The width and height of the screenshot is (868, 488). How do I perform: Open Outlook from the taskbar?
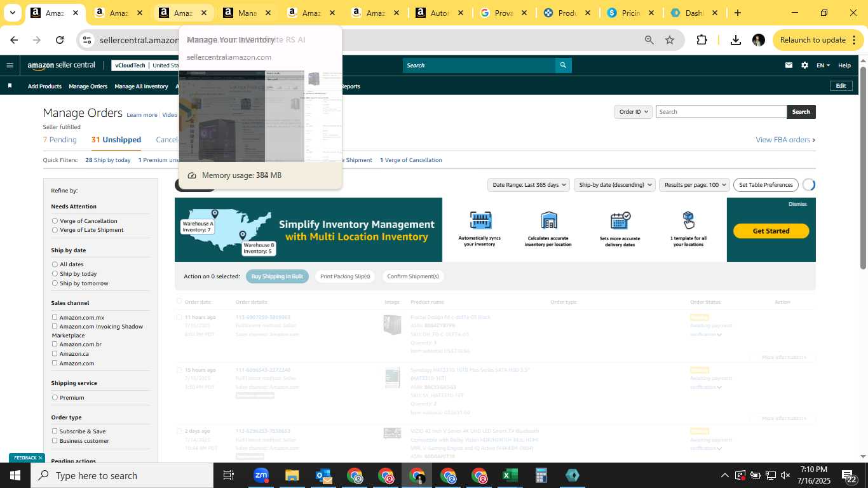click(323, 475)
